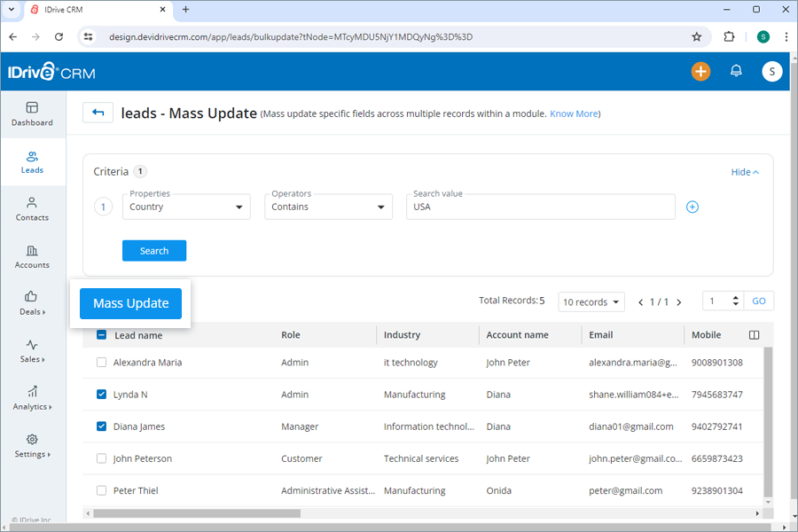Click inside the USA search value field
This screenshot has height=532, width=798.
[532, 206]
